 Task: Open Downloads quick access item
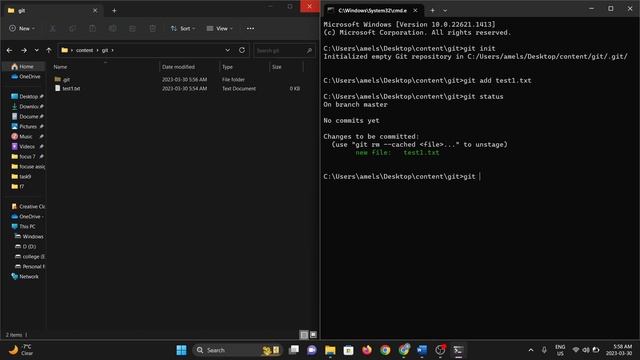click(x=26, y=107)
